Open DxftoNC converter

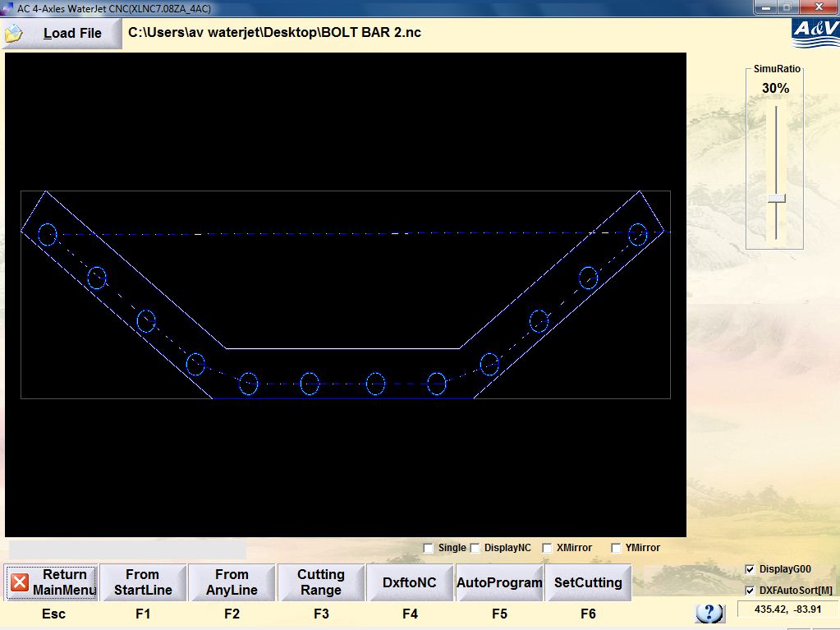[410, 582]
